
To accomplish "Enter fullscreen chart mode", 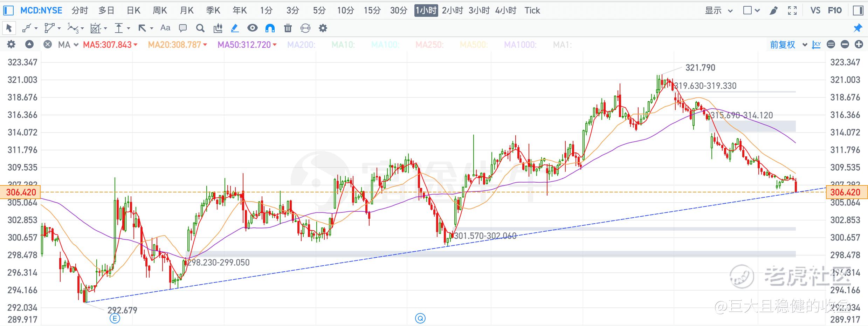I will click(792, 11).
